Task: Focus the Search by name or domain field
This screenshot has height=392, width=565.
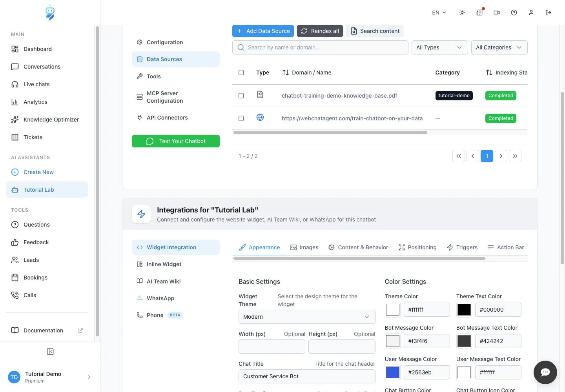Action: click(320, 47)
